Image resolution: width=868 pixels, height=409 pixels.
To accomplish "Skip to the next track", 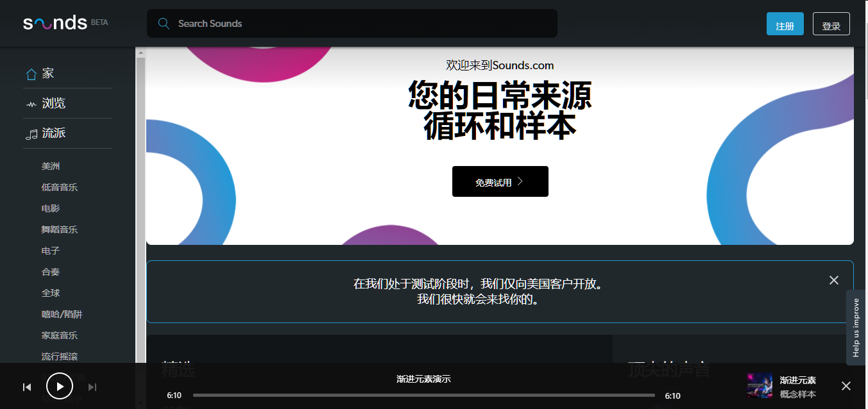I will tap(92, 387).
